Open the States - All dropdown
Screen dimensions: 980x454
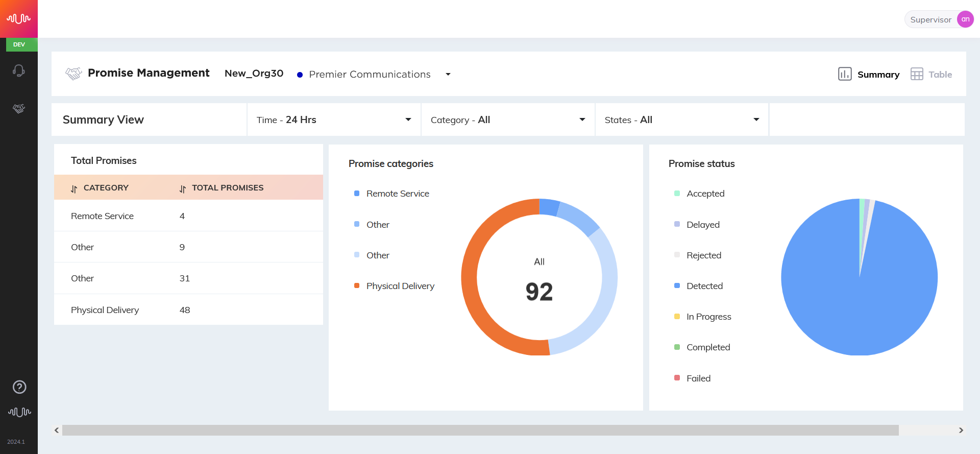pyautogui.click(x=682, y=120)
